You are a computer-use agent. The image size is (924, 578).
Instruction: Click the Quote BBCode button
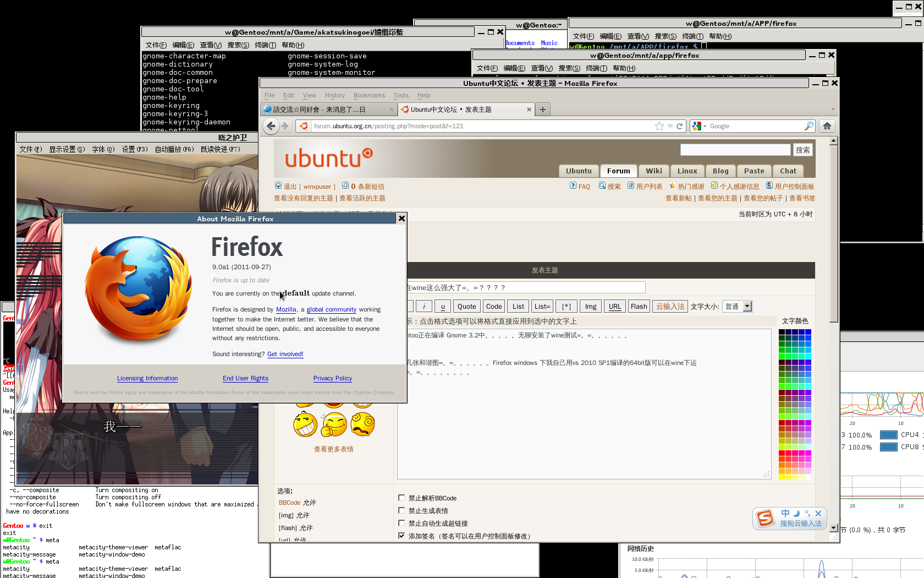(x=466, y=307)
